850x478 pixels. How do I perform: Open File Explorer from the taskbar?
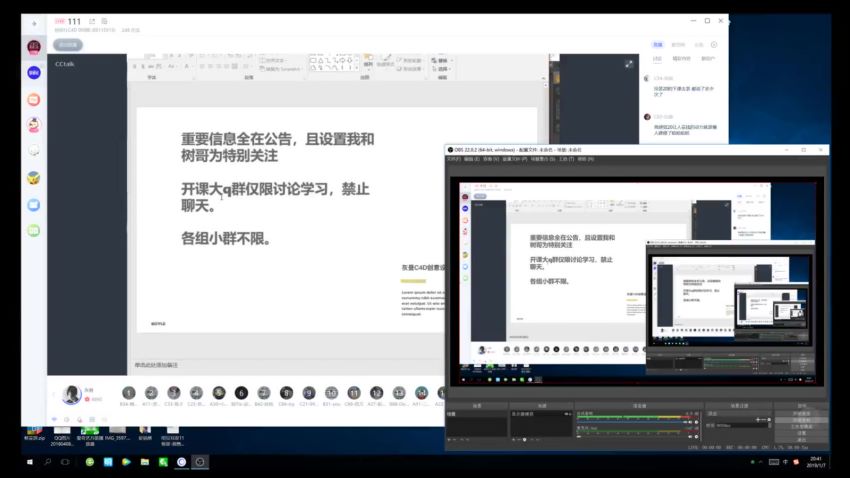pyautogui.click(x=145, y=462)
